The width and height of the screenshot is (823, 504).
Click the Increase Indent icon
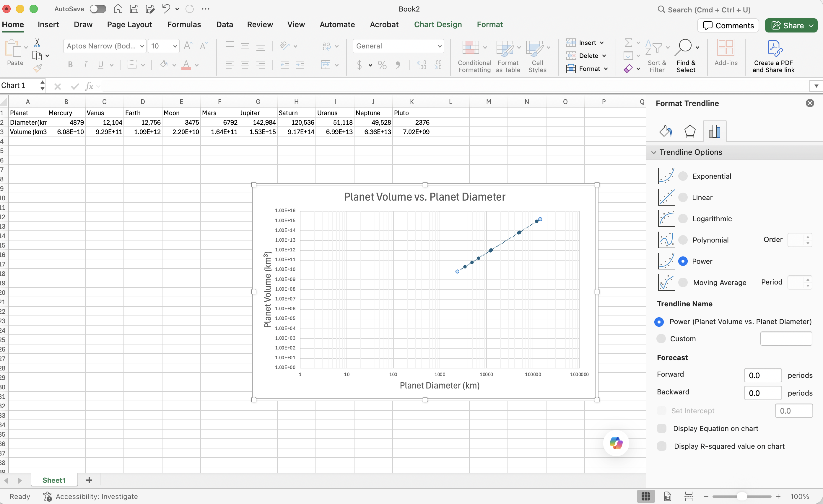click(x=300, y=65)
